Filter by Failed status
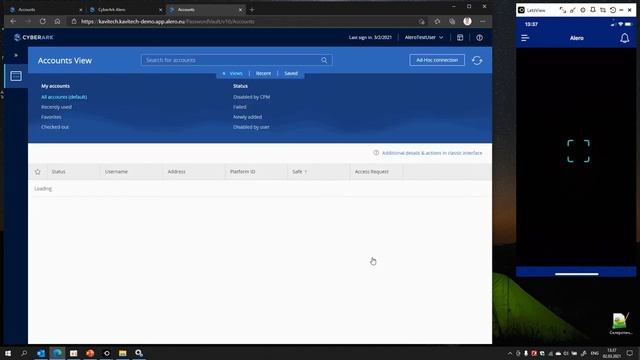Screen dimensions: 640x360 (x=240, y=107)
